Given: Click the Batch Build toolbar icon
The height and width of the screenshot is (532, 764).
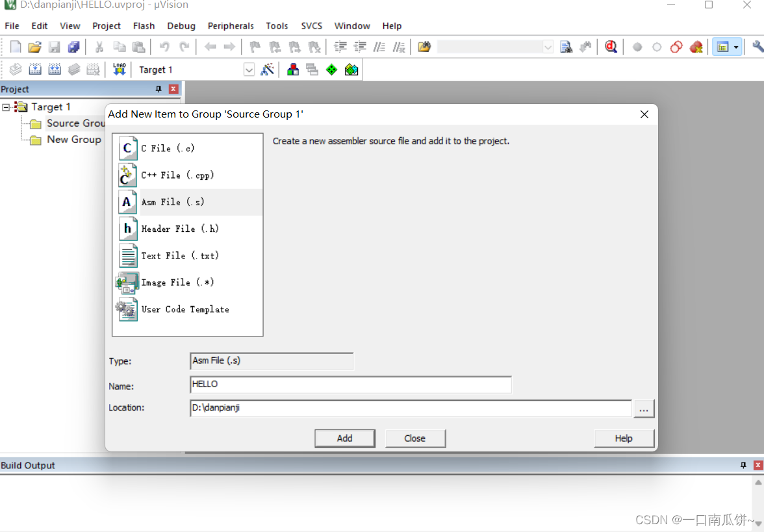Looking at the screenshot, I should [74, 69].
